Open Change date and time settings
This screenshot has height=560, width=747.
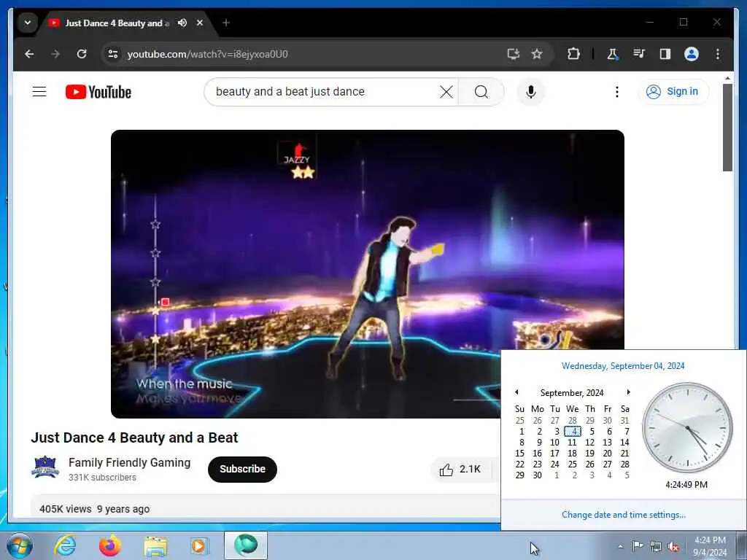click(624, 515)
